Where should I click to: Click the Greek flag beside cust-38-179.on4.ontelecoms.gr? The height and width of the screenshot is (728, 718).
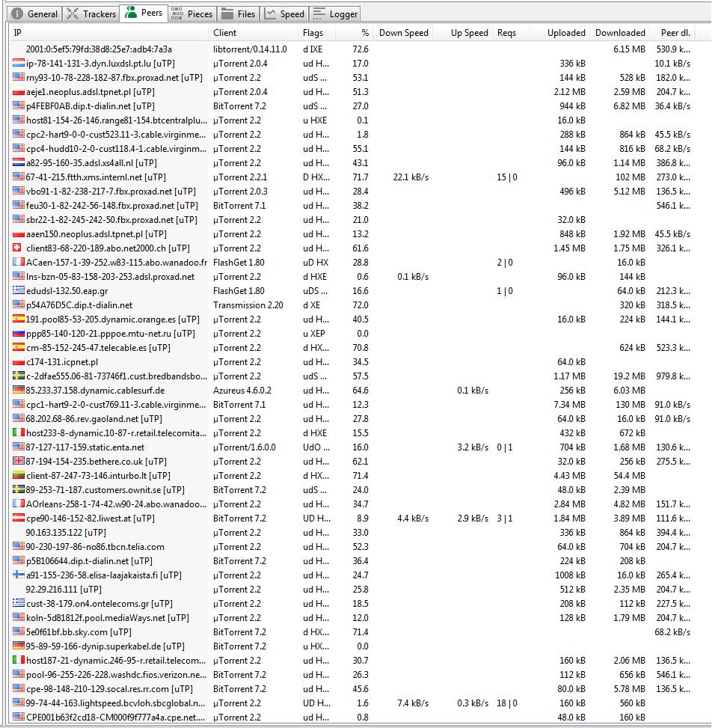tap(19, 603)
